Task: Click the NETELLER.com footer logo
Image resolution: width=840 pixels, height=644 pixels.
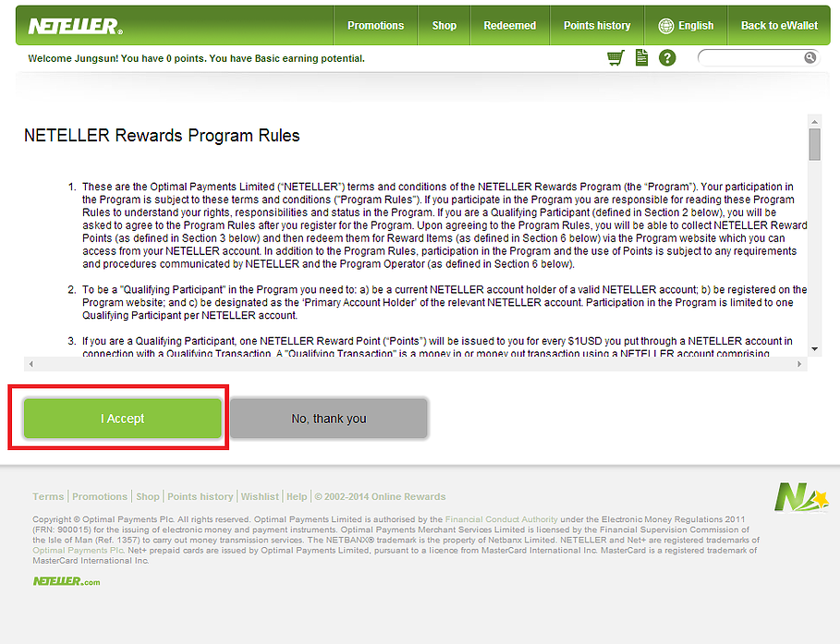Action: (67, 581)
